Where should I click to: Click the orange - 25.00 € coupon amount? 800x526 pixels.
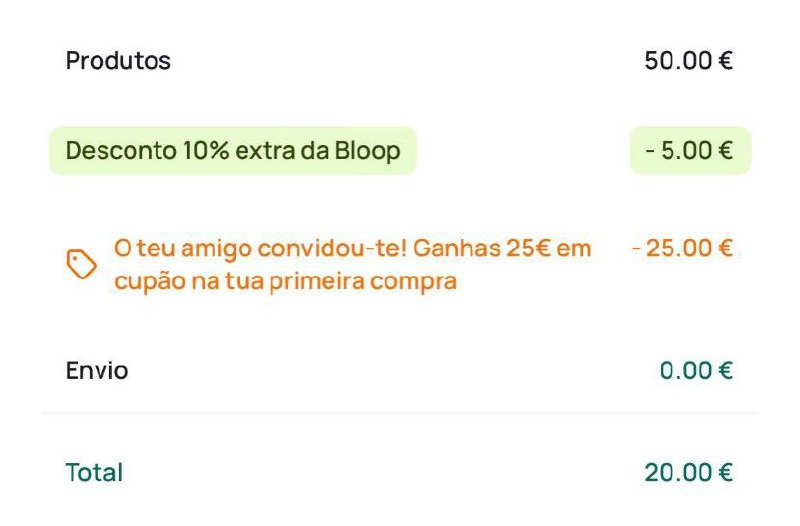click(x=683, y=248)
